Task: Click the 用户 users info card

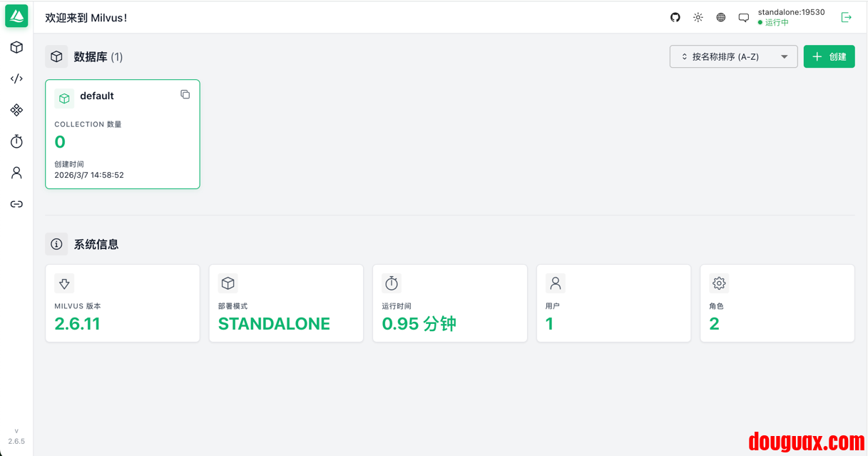Action: tap(613, 303)
